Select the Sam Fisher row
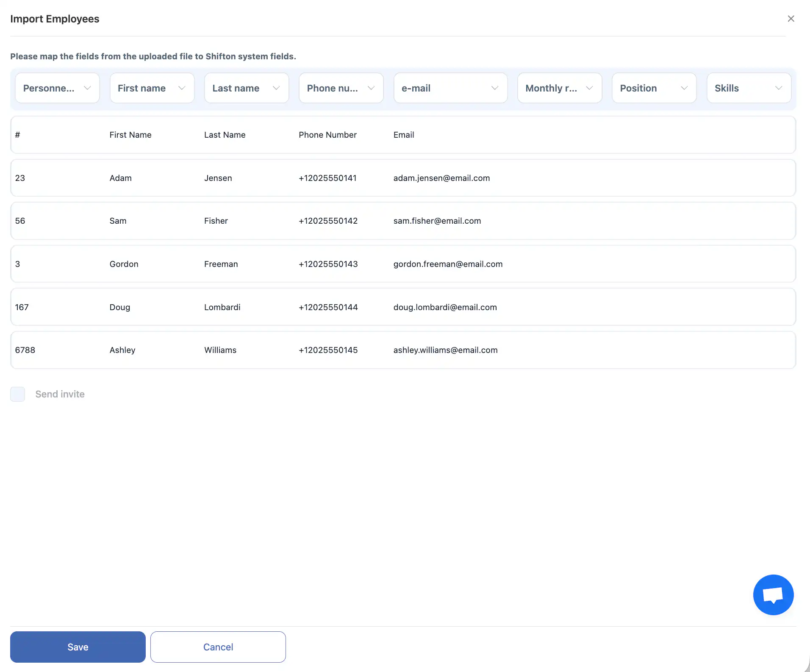Viewport: 810px width, 672px height. tap(402, 221)
